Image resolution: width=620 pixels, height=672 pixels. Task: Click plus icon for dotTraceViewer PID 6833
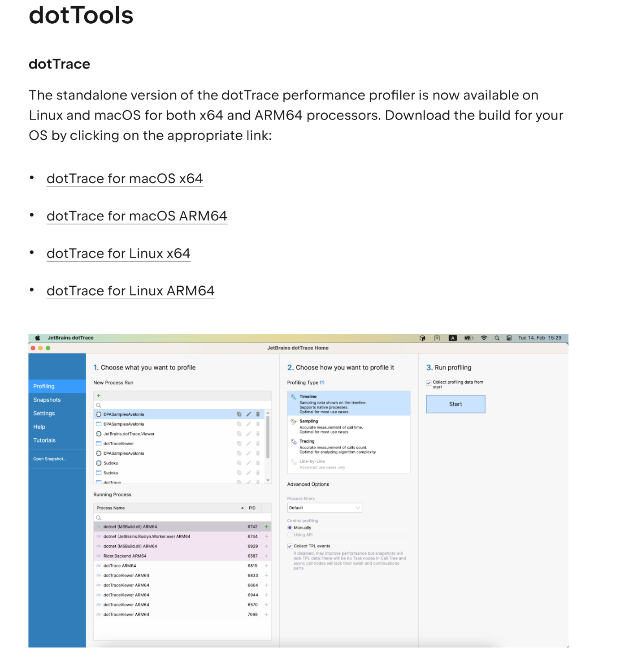click(266, 576)
